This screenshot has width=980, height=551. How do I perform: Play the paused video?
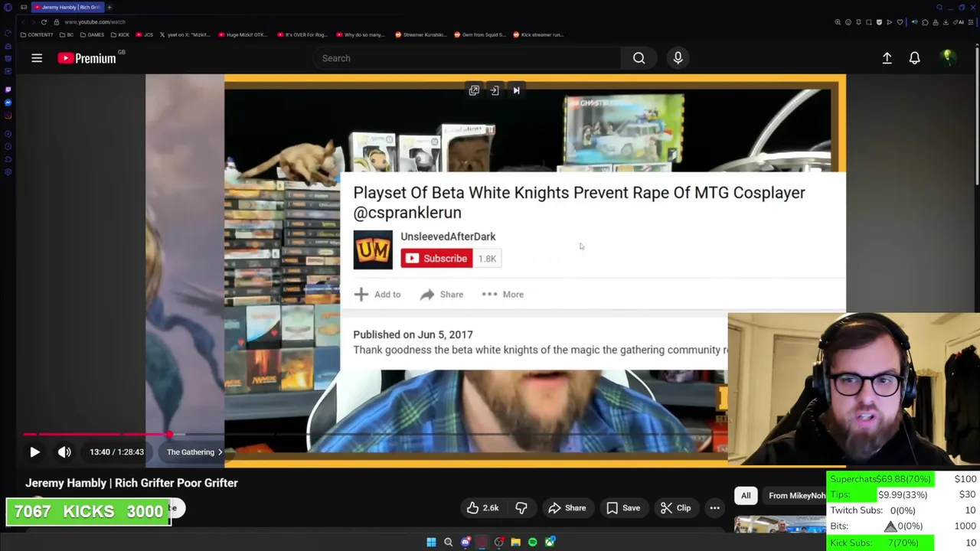(x=34, y=452)
